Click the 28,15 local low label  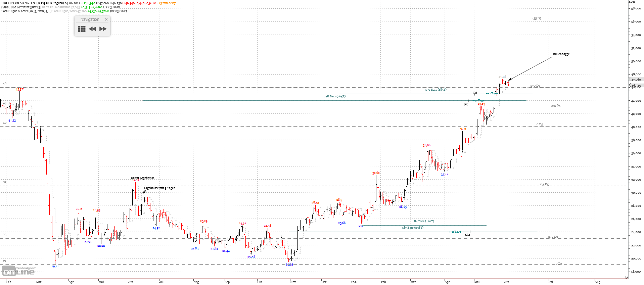(403, 207)
